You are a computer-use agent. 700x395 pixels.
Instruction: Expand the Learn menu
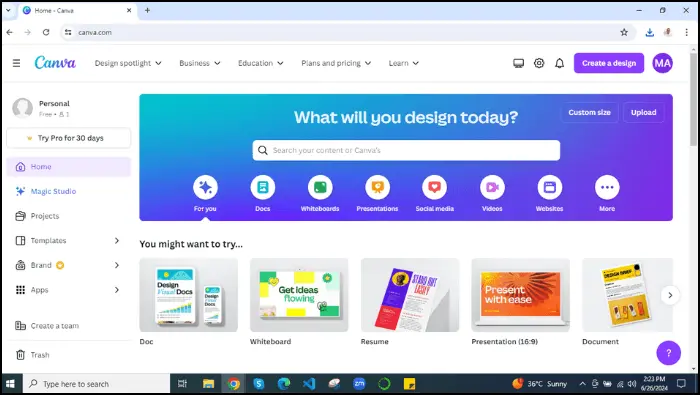point(404,63)
